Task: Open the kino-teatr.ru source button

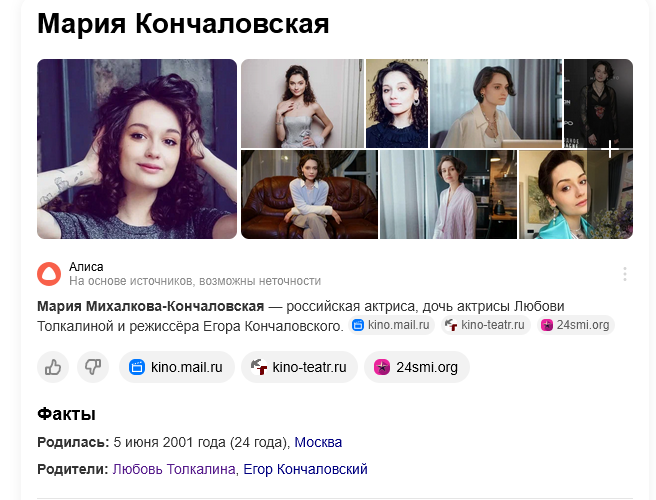Action: 300,367
